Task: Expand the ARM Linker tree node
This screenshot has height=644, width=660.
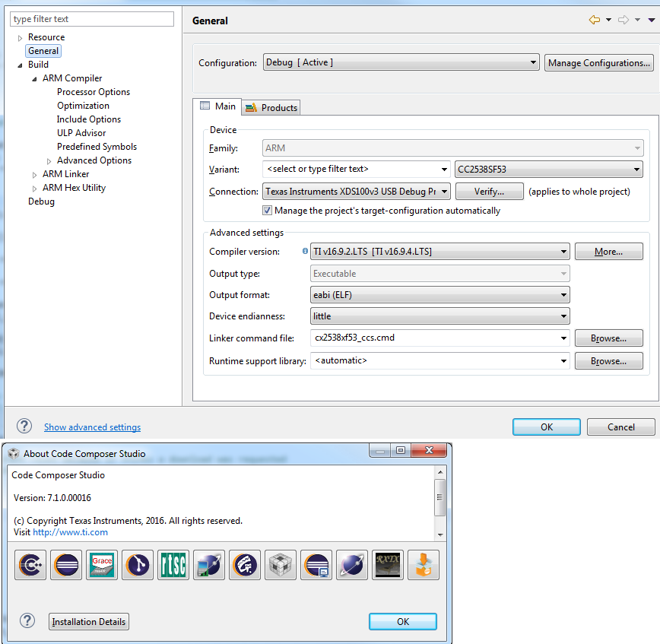Action: [x=34, y=175]
